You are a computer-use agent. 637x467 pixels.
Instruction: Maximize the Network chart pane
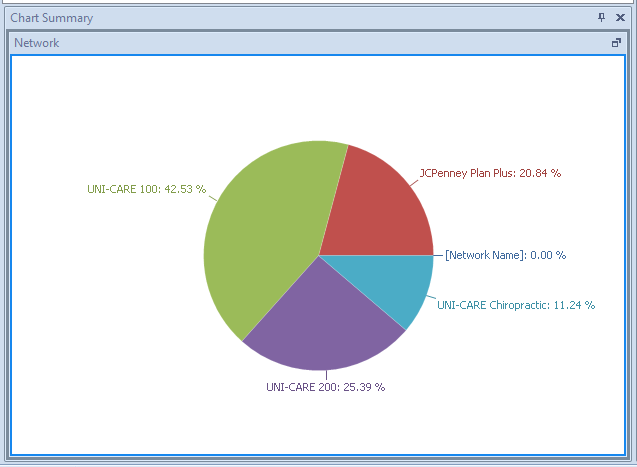tap(616, 43)
